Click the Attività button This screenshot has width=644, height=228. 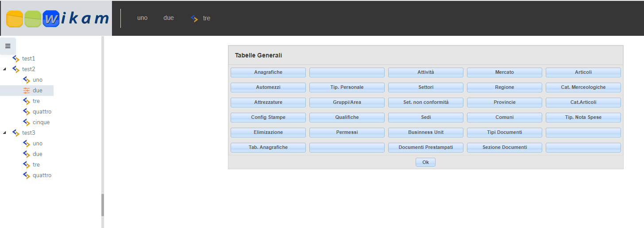(x=426, y=72)
